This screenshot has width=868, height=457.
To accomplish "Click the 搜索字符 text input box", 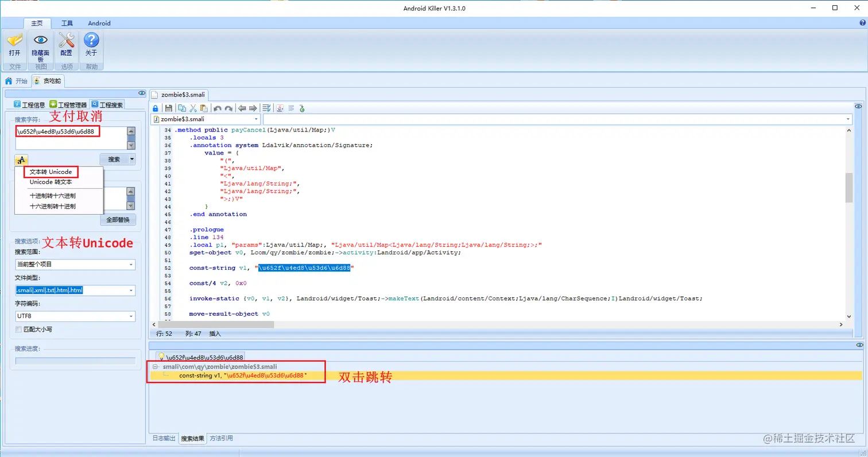I will [x=71, y=138].
